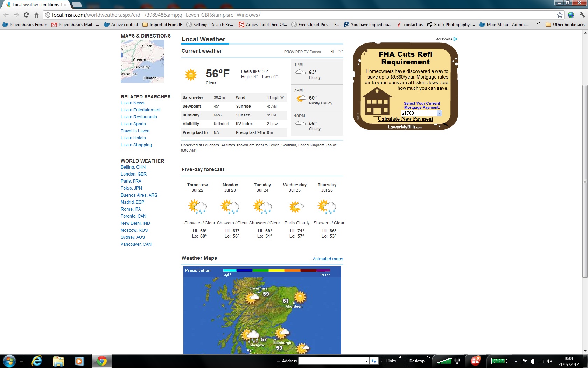Show hidden system tray icons
This screenshot has height=368, width=588.
[516, 361]
